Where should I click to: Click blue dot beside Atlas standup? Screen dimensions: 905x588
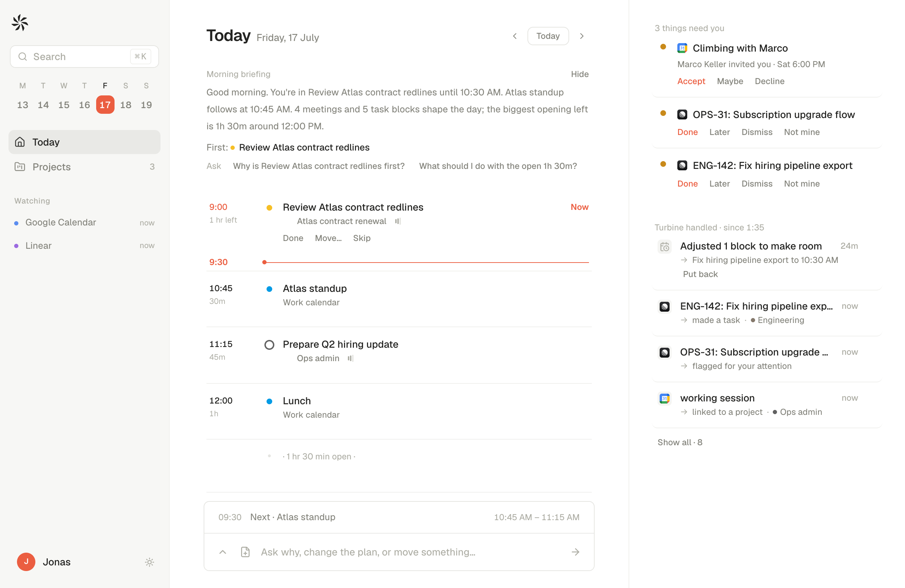[269, 289]
